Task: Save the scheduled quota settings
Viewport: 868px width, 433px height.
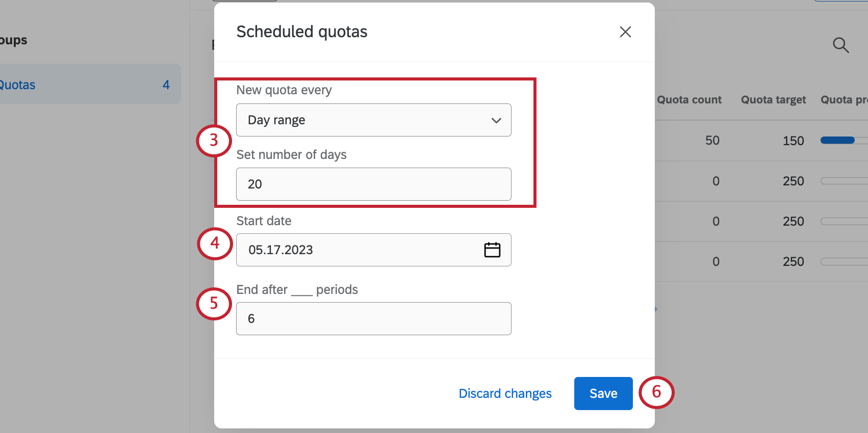Action: coord(603,393)
